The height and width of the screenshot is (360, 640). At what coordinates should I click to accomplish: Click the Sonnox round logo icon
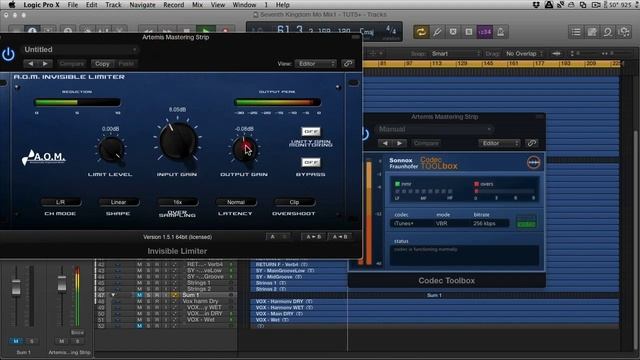533,162
